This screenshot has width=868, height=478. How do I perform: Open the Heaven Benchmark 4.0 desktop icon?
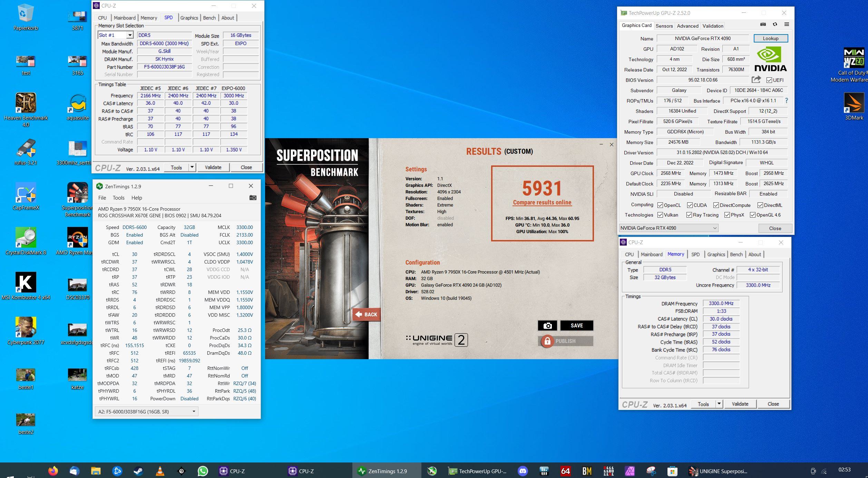tap(26, 103)
